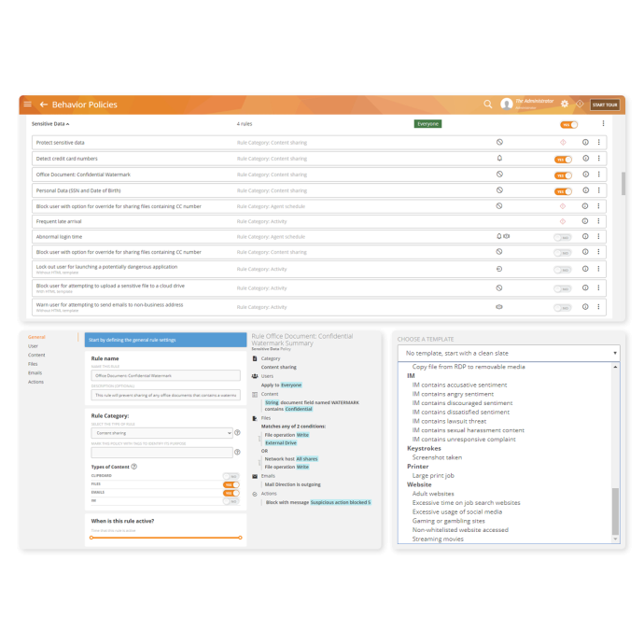Click the rule active time range slider
The image size is (644, 644).
164,538
